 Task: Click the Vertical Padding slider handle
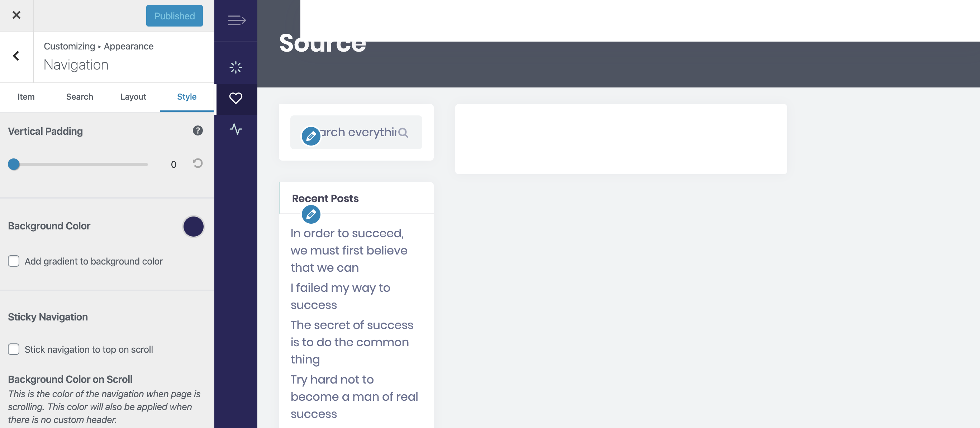coord(14,164)
